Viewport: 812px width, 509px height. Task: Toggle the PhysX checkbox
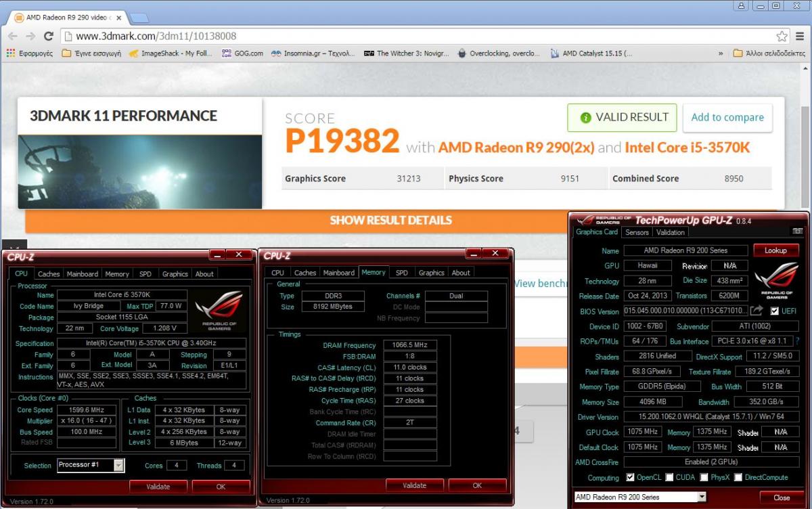704,477
